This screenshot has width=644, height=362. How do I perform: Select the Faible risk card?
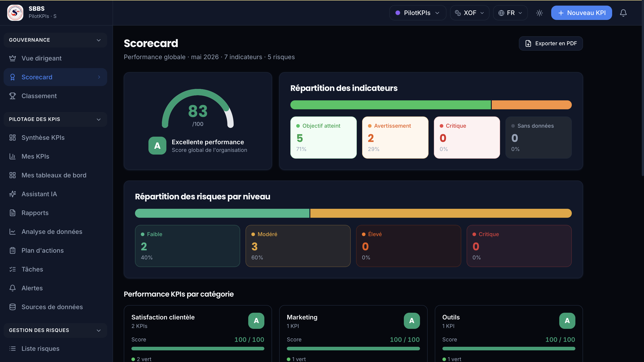[187, 246]
